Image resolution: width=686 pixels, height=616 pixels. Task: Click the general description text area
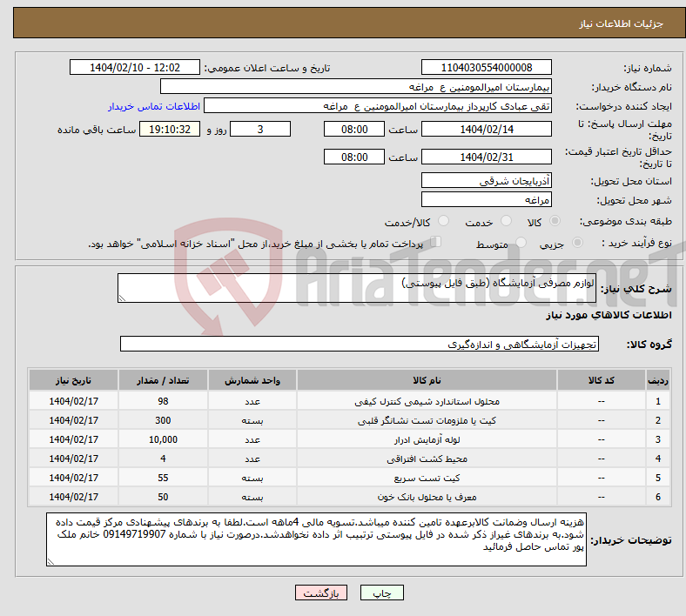(357, 288)
